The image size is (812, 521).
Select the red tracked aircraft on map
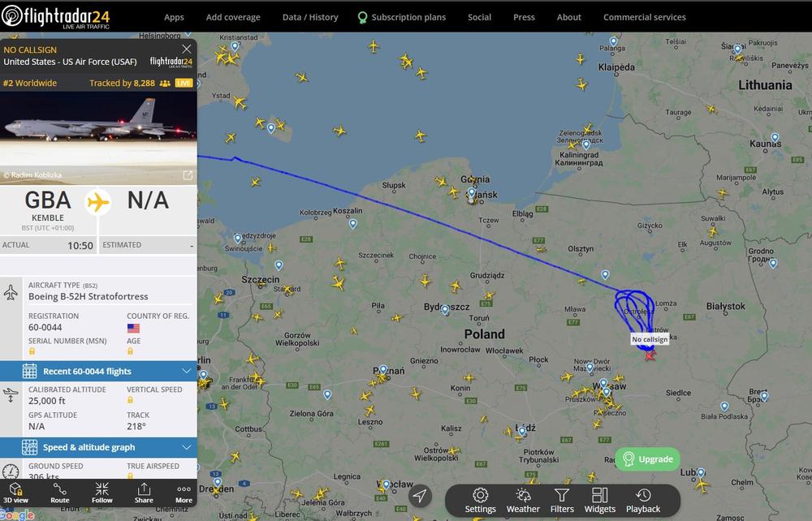tap(650, 355)
